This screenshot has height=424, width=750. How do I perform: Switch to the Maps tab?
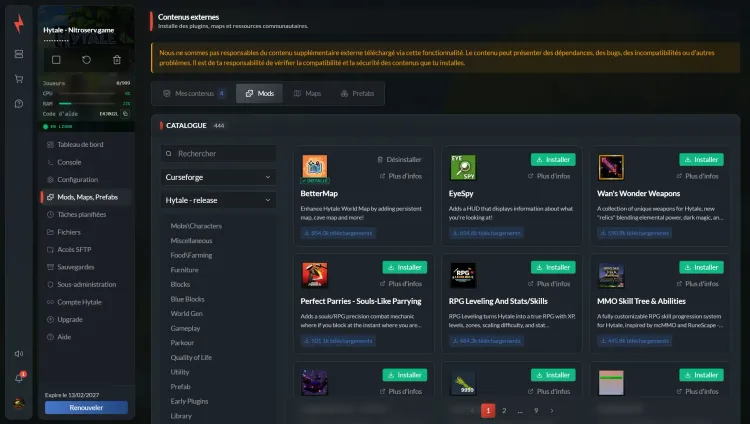point(307,93)
